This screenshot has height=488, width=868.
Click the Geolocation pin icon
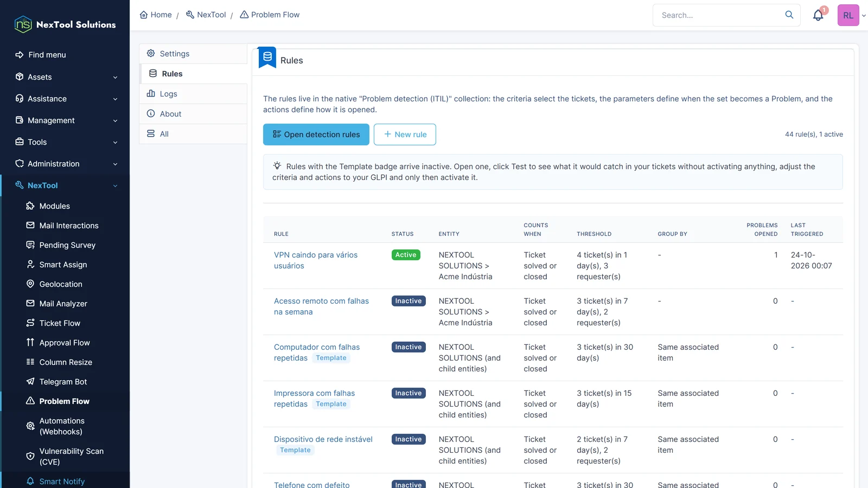click(x=30, y=284)
